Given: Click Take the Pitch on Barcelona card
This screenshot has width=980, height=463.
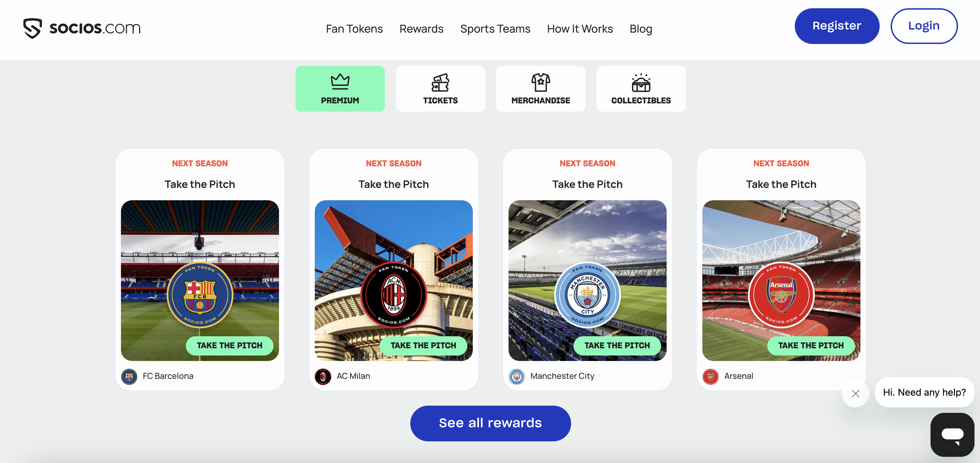Looking at the screenshot, I should coord(230,346).
